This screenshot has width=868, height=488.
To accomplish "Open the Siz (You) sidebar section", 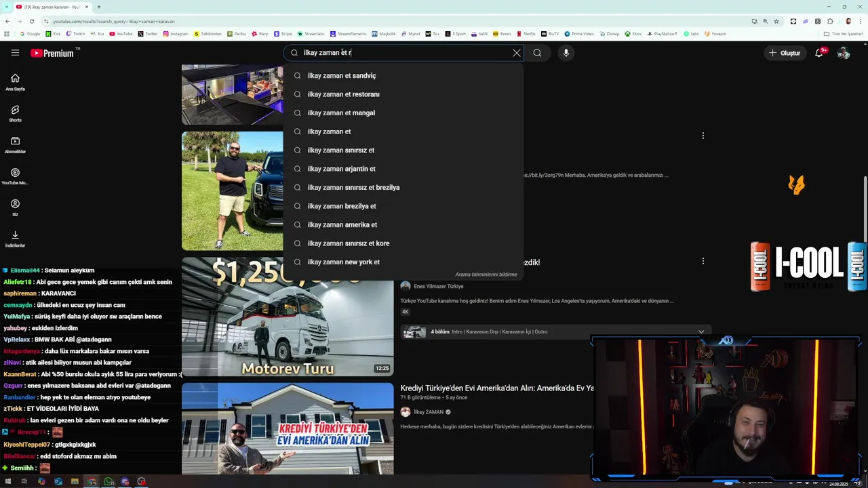I will (x=15, y=207).
